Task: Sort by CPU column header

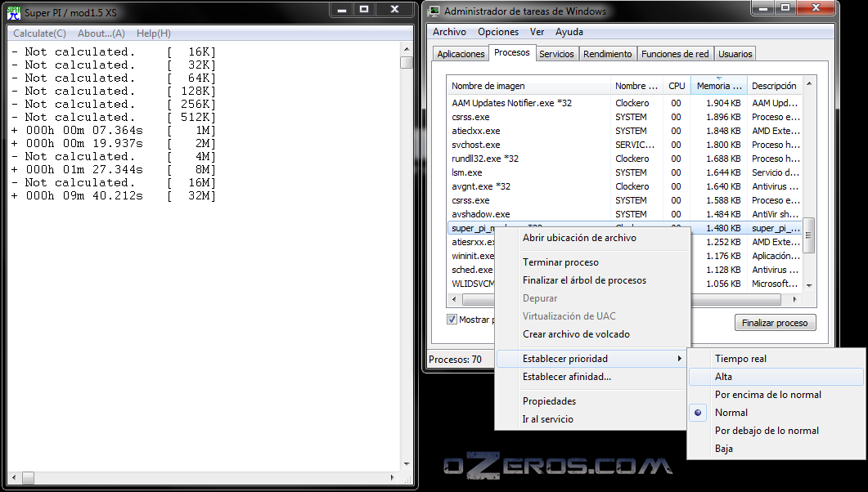Action: (677, 86)
